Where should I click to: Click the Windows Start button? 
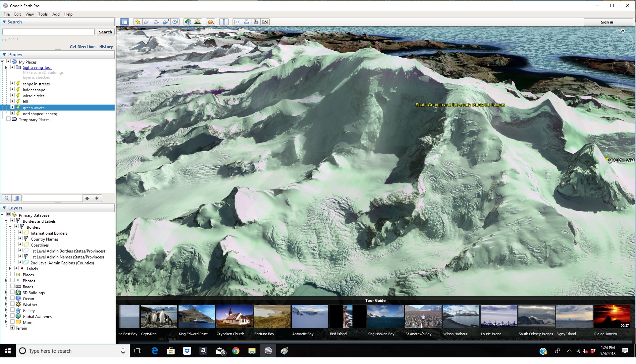point(8,351)
